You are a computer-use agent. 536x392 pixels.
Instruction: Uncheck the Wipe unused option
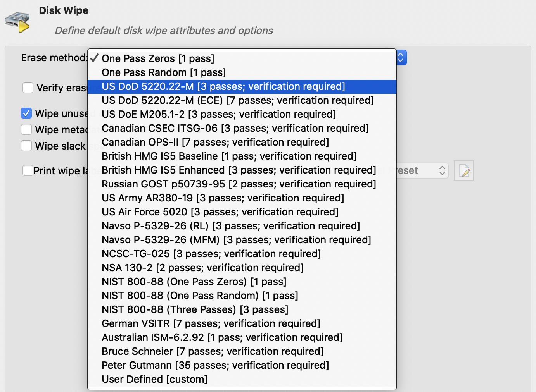tap(26, 113)
